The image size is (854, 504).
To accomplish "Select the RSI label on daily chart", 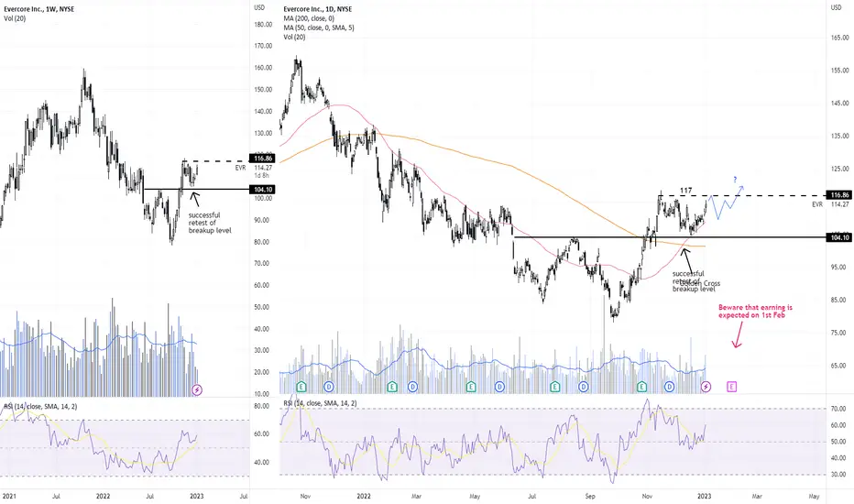I will click(320, 403).
